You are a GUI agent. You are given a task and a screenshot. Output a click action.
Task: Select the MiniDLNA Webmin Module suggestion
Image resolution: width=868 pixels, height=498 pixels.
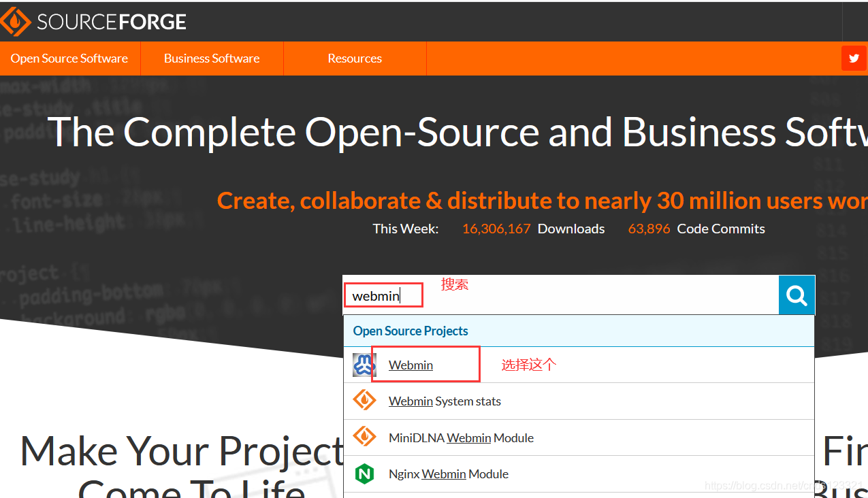tap(579, 437)
